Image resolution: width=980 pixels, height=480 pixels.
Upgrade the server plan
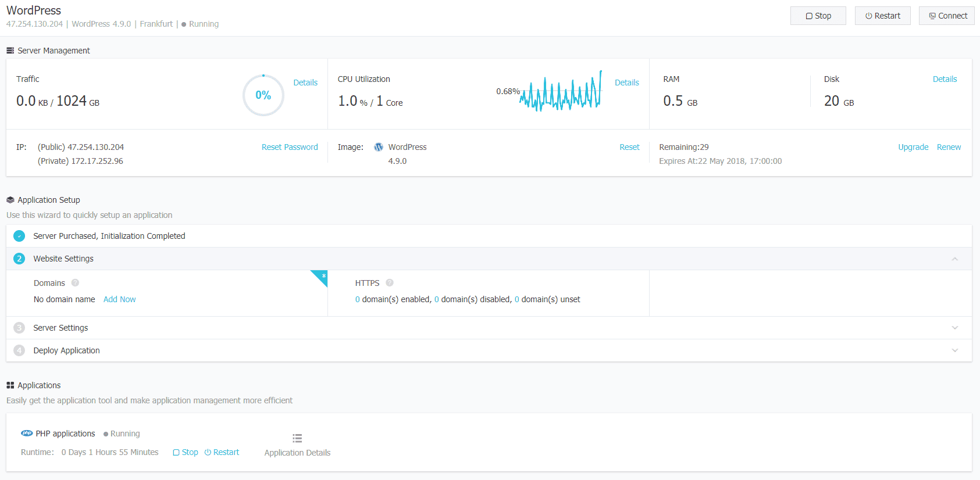[x=913, y=147]
